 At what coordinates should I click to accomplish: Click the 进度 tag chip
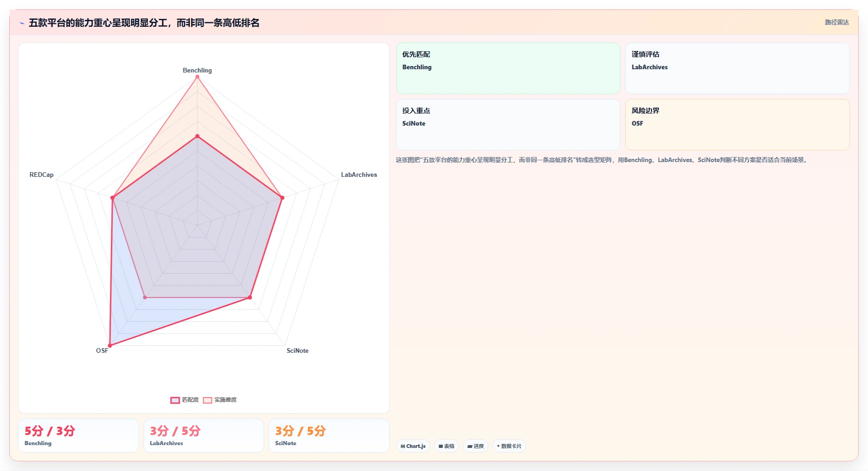(x=476, y=446)
